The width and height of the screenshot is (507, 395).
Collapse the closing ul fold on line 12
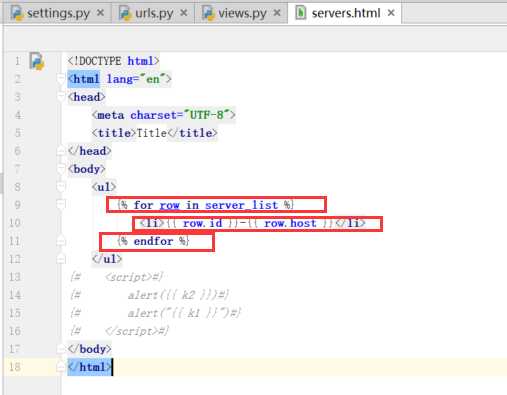[x=61, y=259]
